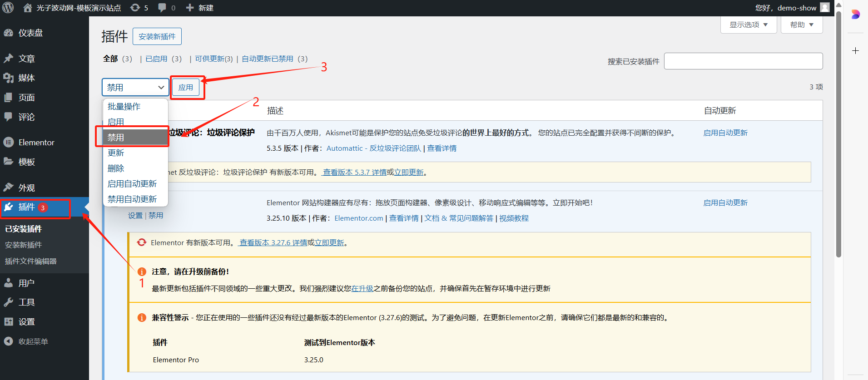Viewport: 868px width, 380px height.
Task: Click the demo-show user avatar
Action: click(825, 8)
